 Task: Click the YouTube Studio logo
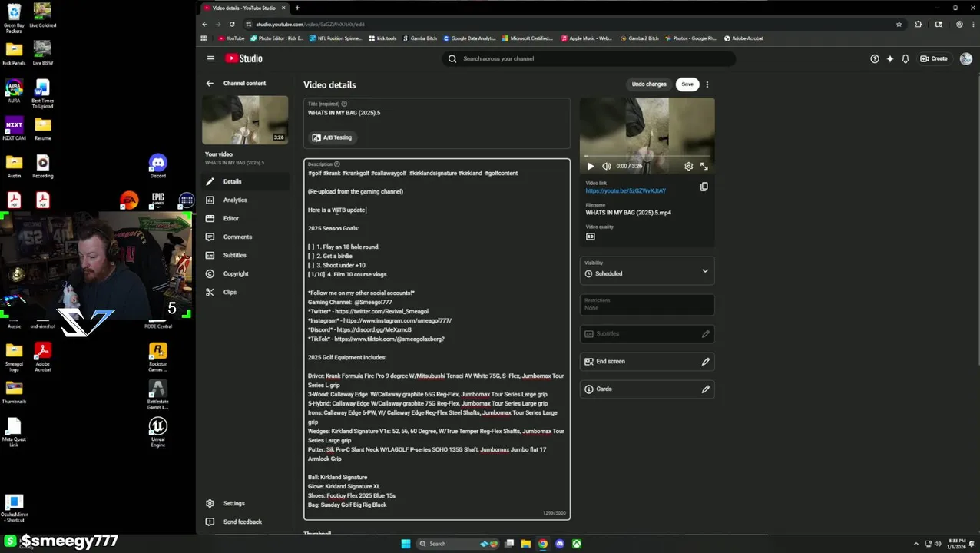click(x=243, y=58)
